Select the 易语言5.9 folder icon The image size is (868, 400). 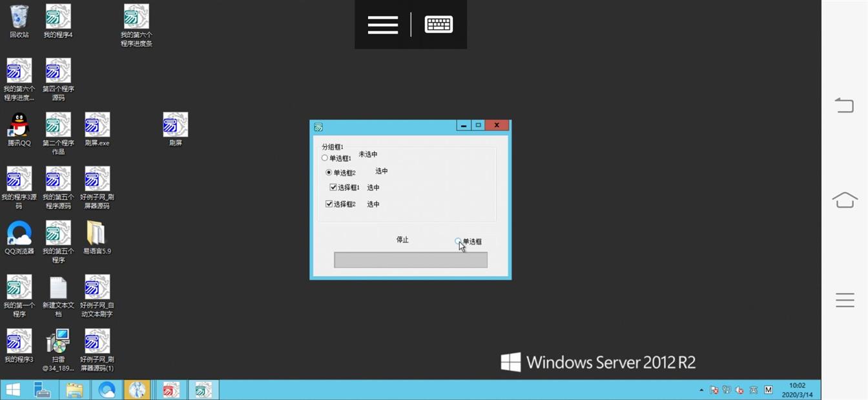[x=96, y=234]
